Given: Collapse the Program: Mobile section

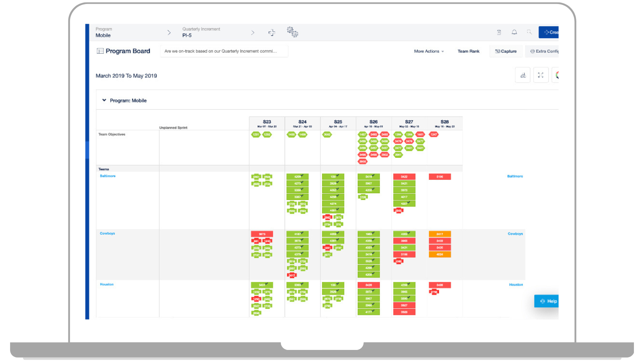Looking at the screenshot, I should [x=104, y=101].
